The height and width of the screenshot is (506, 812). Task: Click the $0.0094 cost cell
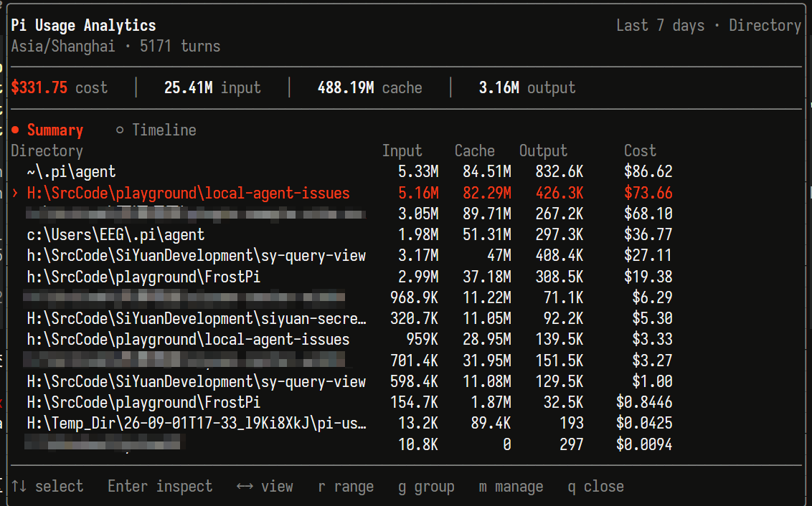pos(644,444)
